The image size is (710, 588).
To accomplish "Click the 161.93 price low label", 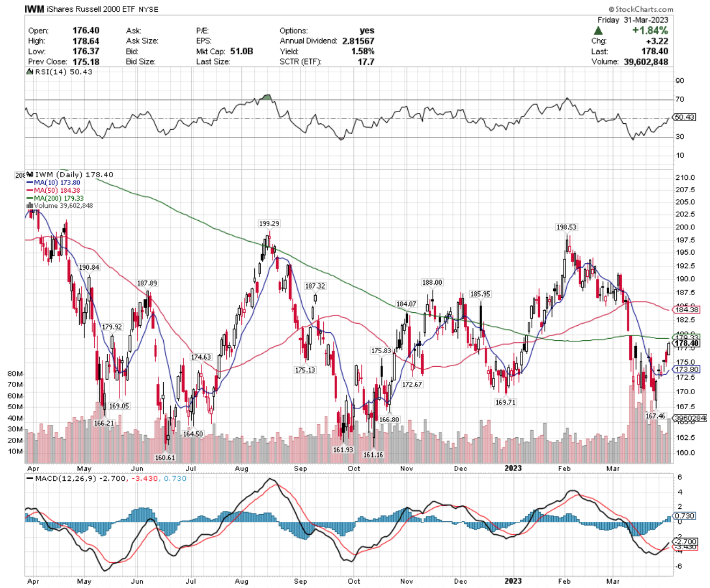I will coord(343,450).
